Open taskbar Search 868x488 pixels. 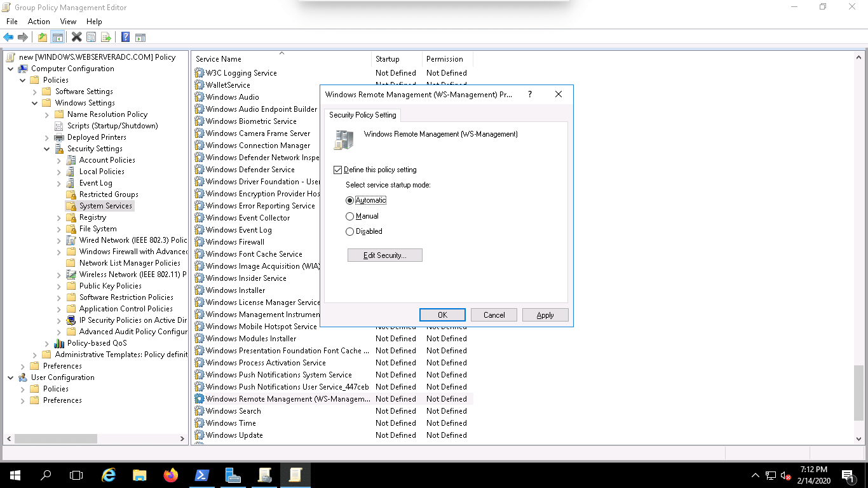[46, 475]
